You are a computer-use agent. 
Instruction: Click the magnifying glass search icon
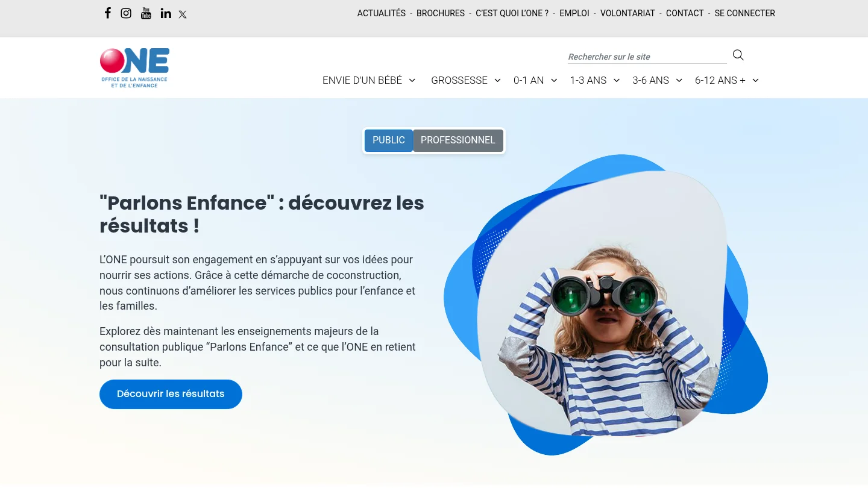tap(738, 55)
